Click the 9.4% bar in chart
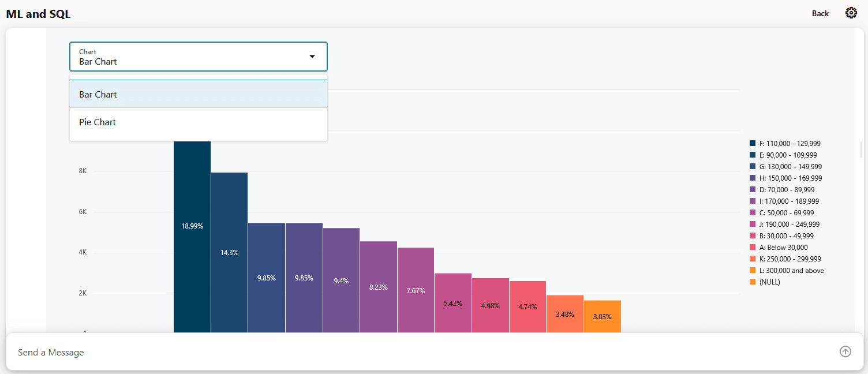The image size is (868, 374). coord(341,280)
